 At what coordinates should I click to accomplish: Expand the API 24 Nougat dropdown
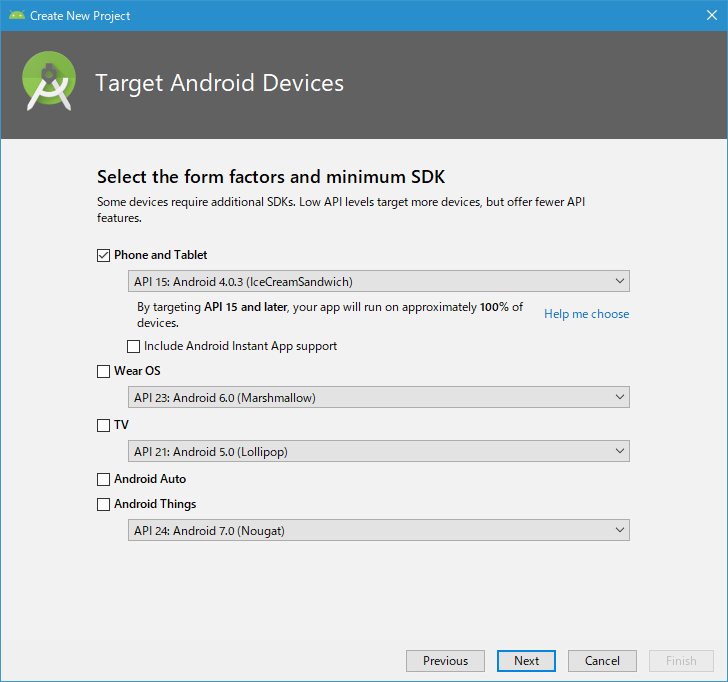(x=379, y=530)
